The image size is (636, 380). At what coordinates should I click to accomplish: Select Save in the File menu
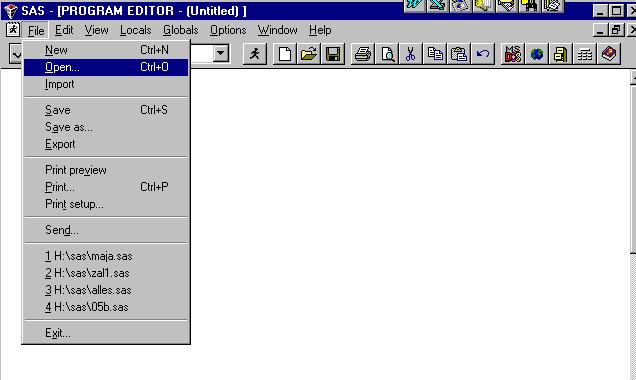pos(106,110)
